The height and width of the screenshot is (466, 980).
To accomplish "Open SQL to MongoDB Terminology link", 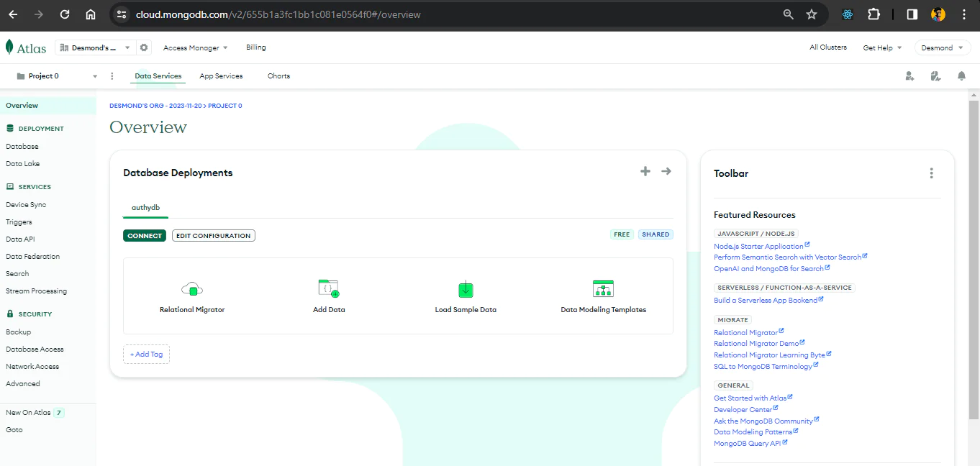I will pyautogui.click(x=766, y=367).
